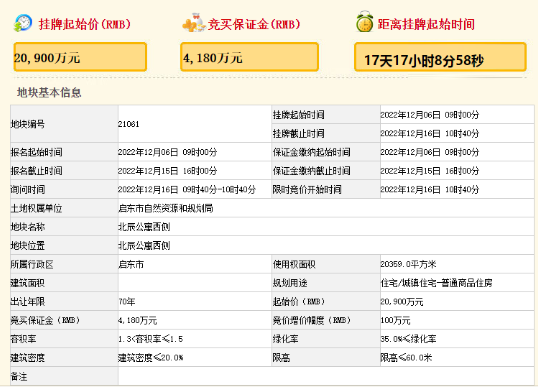This screenshot has height=387, width=538.
Task: Click the clock icon beside 挂牌起始价
Action: (x=23, y=23)
